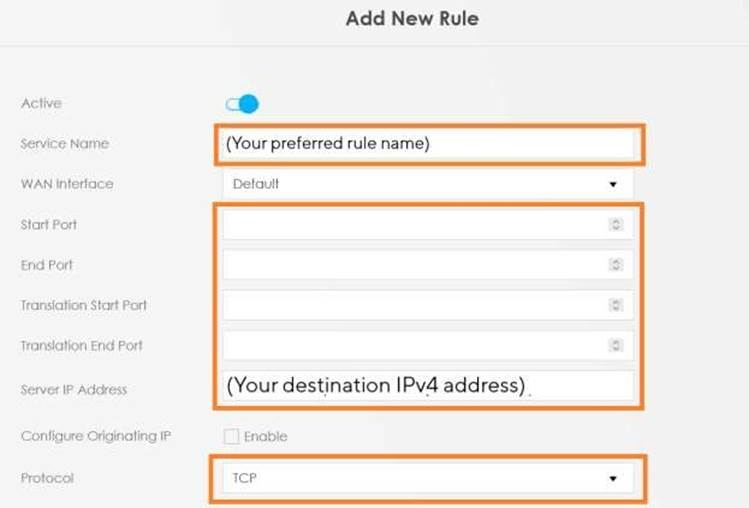
Task: Click the Protocol dropdown arrow
Action: 613,479
